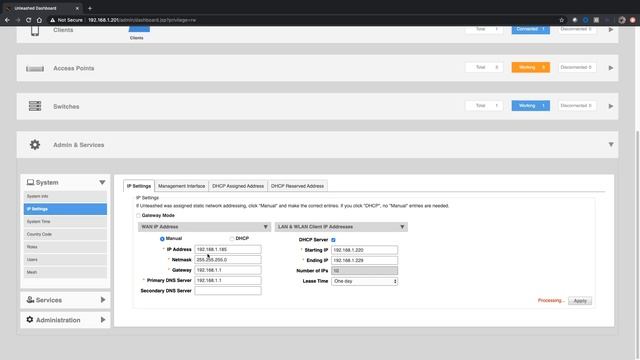Click the Switches rack icon

tap(35, 106)
